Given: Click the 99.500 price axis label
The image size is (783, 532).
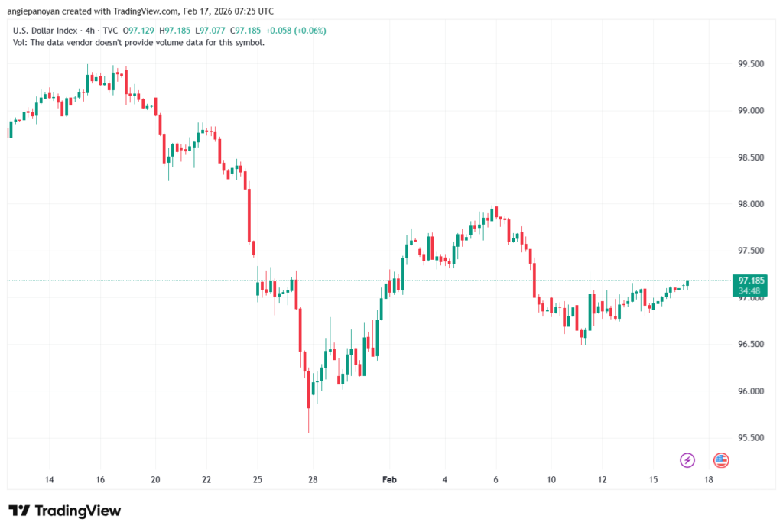Looking at the screenshot, I should [752, 65].
